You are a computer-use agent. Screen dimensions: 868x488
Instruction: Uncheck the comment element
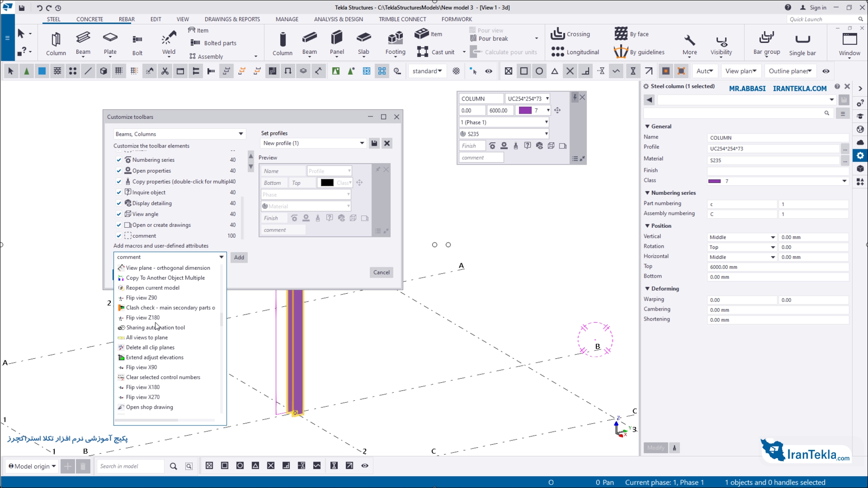[118, 236]
